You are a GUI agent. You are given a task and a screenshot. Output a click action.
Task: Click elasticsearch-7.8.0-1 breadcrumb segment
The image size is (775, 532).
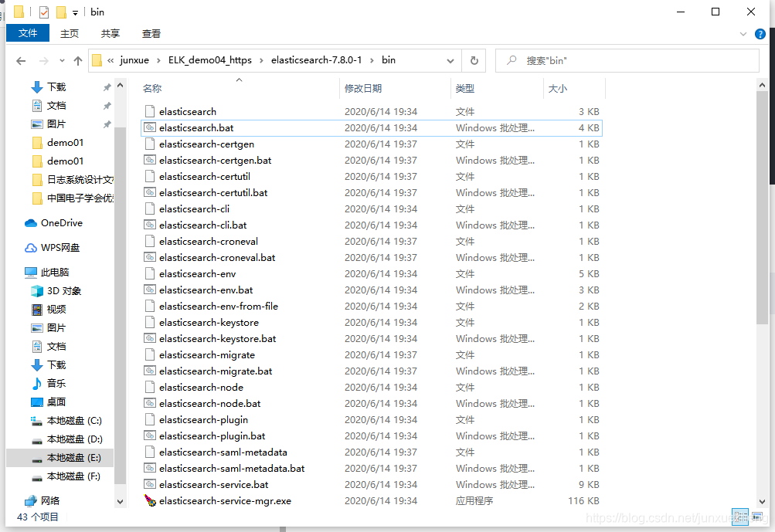pyautogui.click(x=316, y=59)
